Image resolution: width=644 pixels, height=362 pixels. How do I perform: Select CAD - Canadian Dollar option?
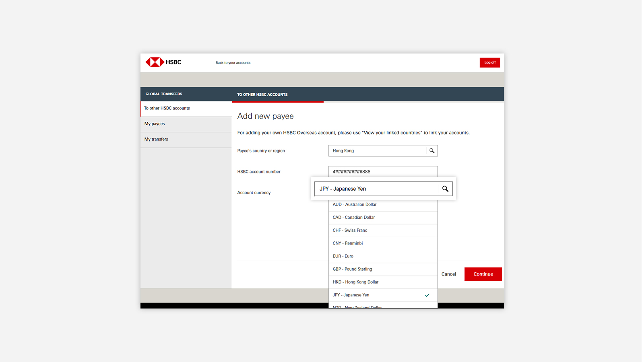383,218
